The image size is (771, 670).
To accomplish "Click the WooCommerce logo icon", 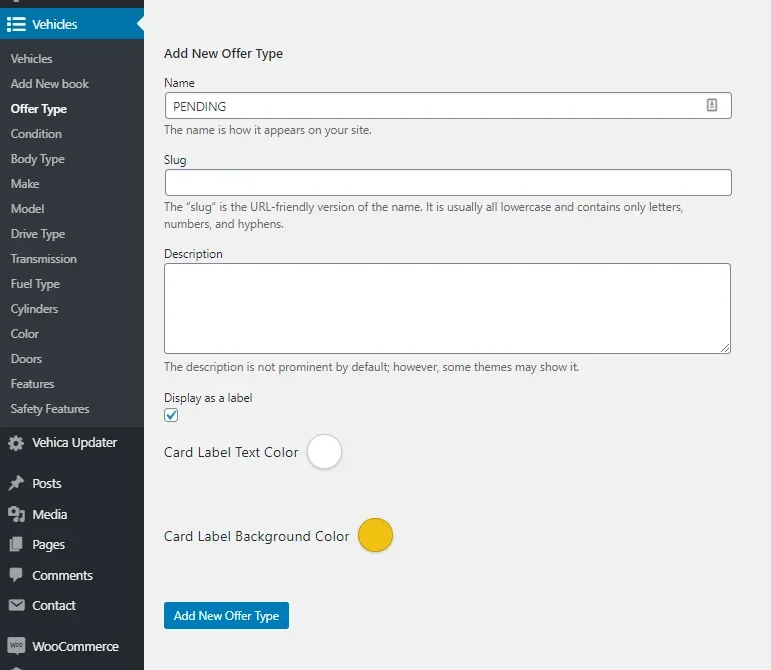I will [16, 645].
